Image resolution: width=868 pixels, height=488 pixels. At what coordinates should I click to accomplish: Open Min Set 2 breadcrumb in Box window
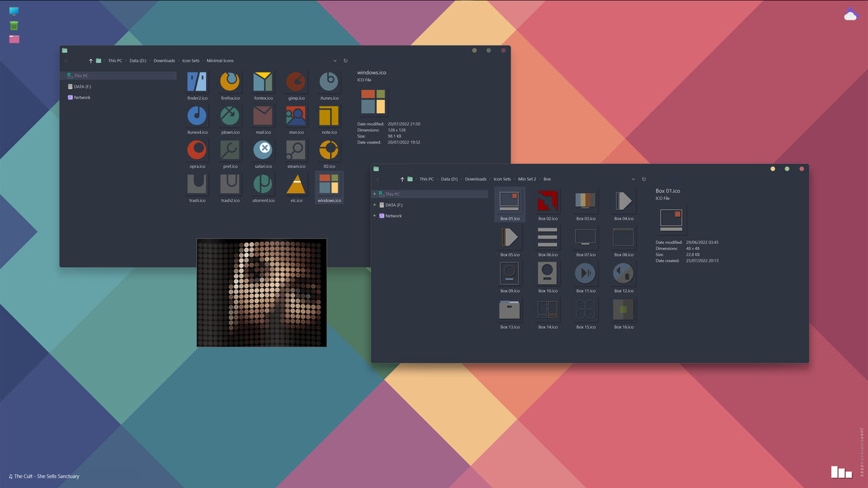tap(527, 179)
